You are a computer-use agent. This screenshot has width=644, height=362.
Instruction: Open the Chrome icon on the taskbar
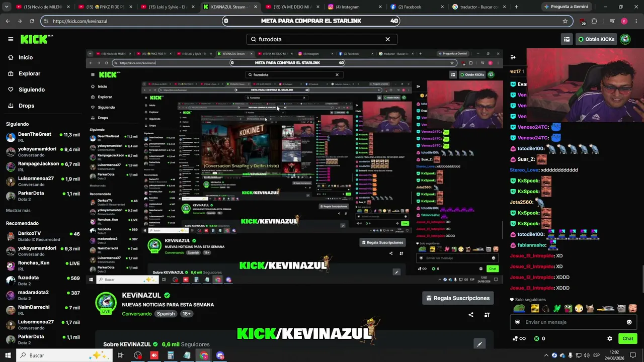pos(204,355)
